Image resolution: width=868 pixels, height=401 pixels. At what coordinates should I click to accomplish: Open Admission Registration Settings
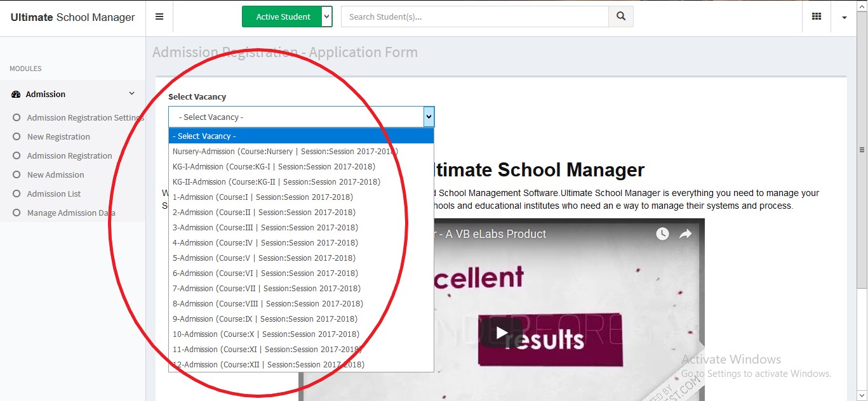(x=86, y=117)
